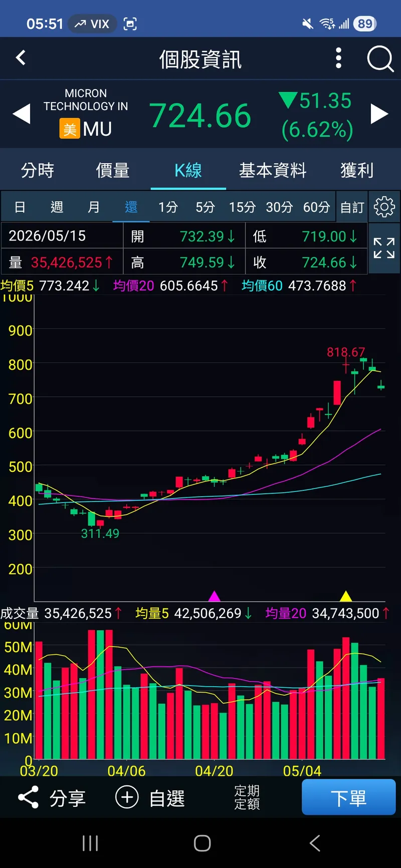401x868 pixels.
Task: Tap the Wi-Fi status icon
Action: coord(327,24)
